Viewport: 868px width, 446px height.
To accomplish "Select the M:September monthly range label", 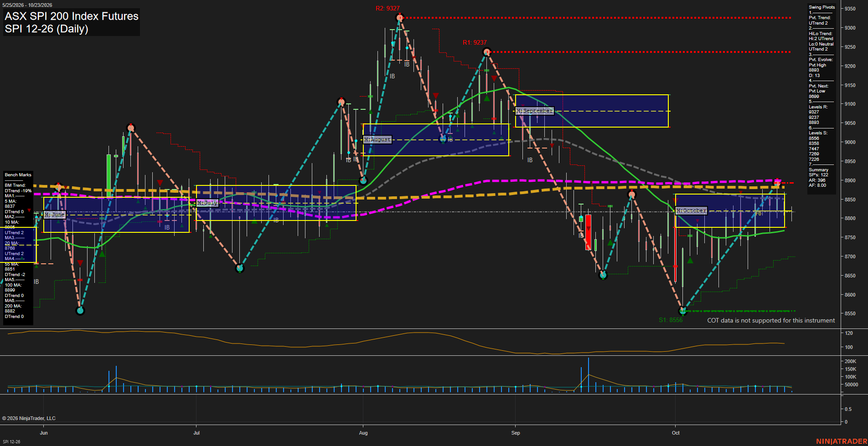I will click(535, 111).
